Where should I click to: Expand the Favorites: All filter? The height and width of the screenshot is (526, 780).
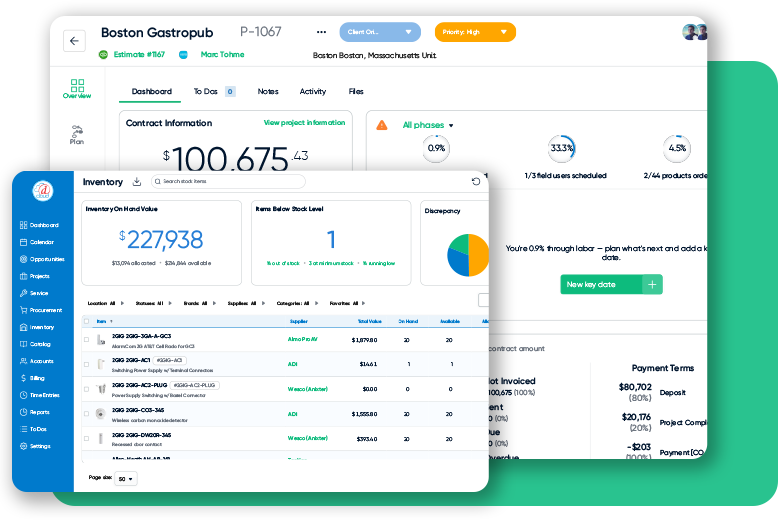point(347,303)
